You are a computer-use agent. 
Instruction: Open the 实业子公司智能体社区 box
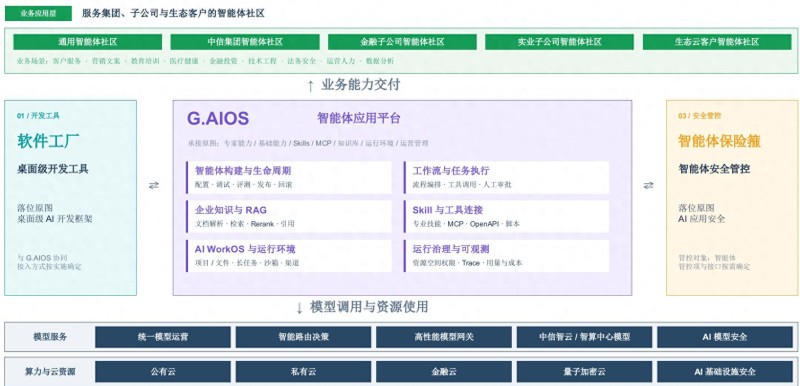pyautogui.click(x=560, y=42)
